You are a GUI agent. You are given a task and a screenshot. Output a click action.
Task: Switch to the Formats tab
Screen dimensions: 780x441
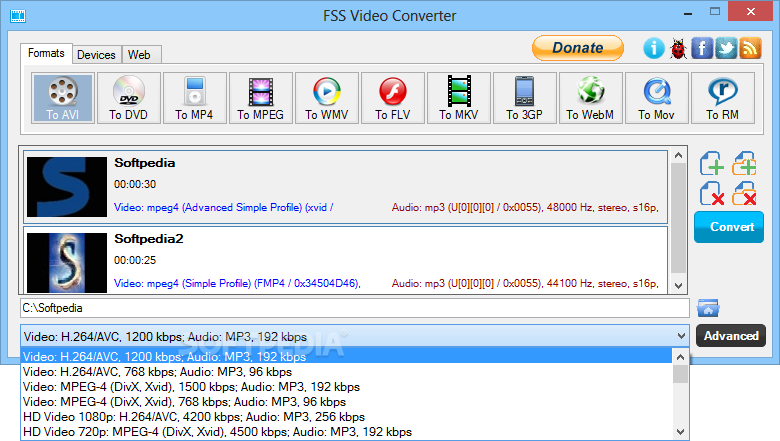tap(46, 53)
